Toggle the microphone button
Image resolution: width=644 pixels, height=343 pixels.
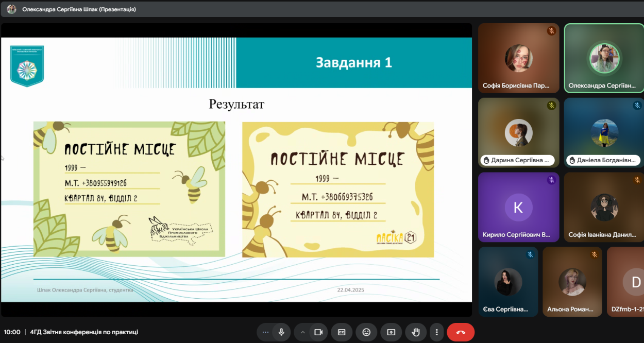point(281,332)
